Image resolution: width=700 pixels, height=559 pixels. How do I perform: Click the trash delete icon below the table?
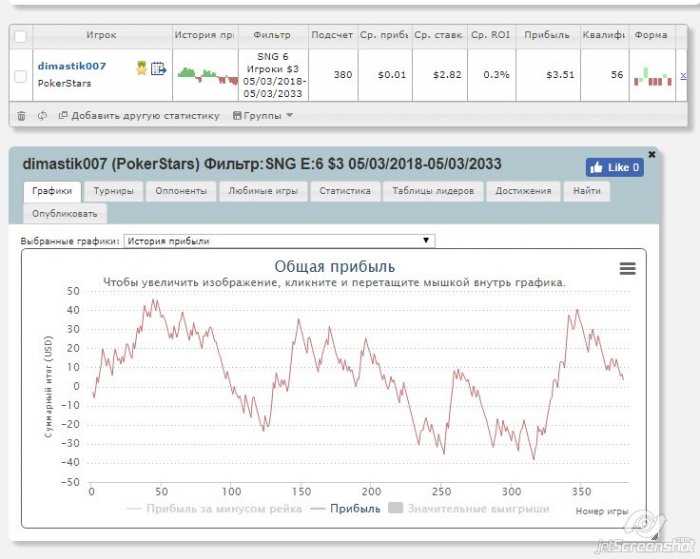pos(21,116)
